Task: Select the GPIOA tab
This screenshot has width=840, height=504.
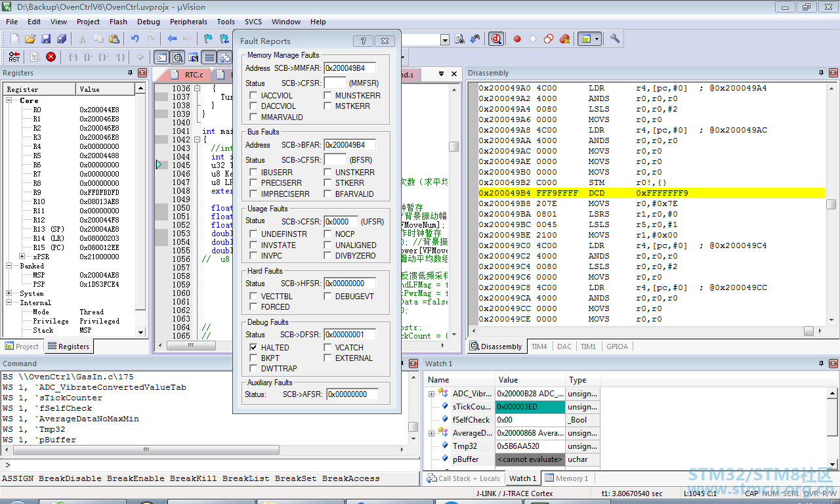Action: (x=617, y=346)
